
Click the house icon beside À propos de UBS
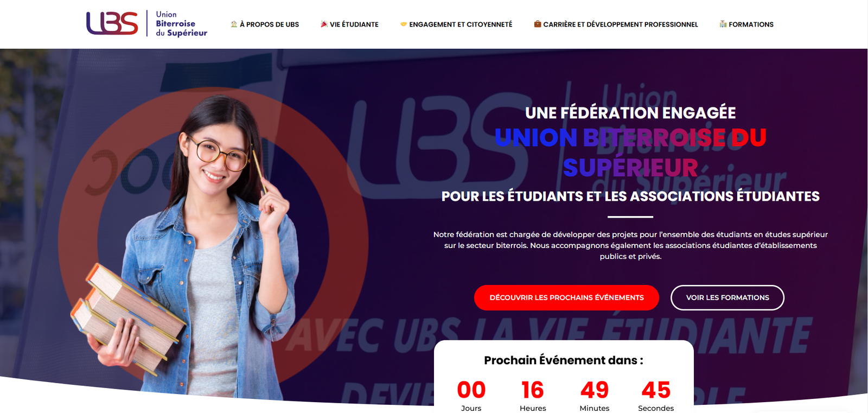234,24
